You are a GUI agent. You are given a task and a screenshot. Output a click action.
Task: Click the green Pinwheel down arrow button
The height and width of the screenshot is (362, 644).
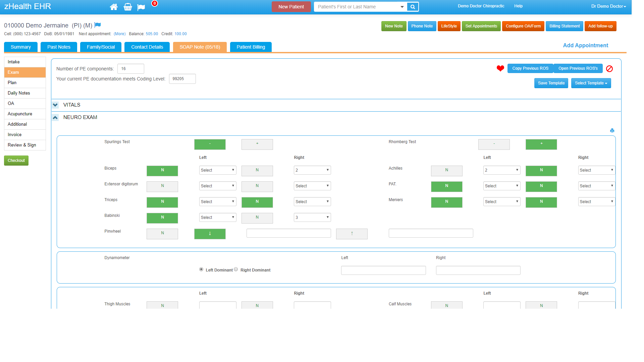(210, 234)
